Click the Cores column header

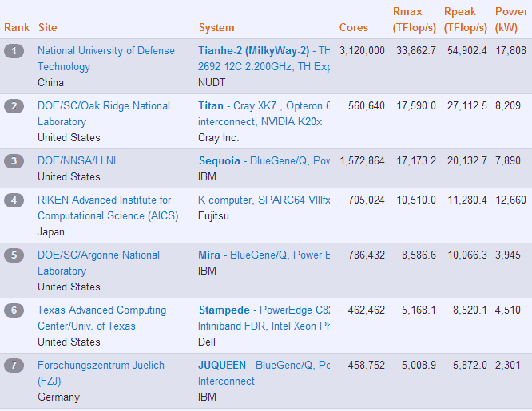click(354, 28)
